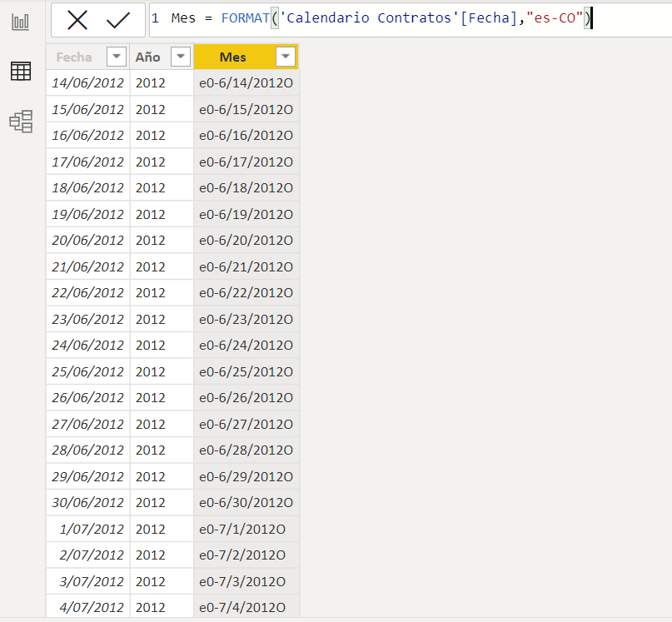Select the cell 22/06/2012 in Fecha

pos(87,293)
